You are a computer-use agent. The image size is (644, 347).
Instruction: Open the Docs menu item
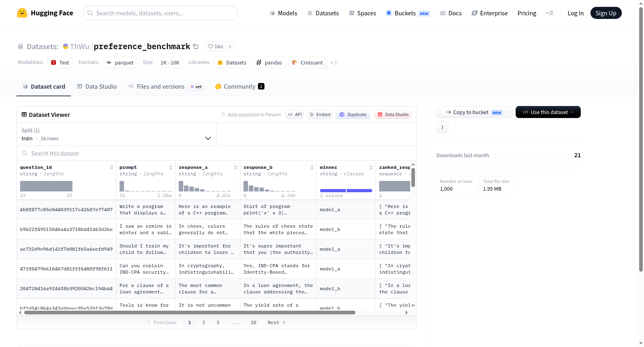(450, 13)
